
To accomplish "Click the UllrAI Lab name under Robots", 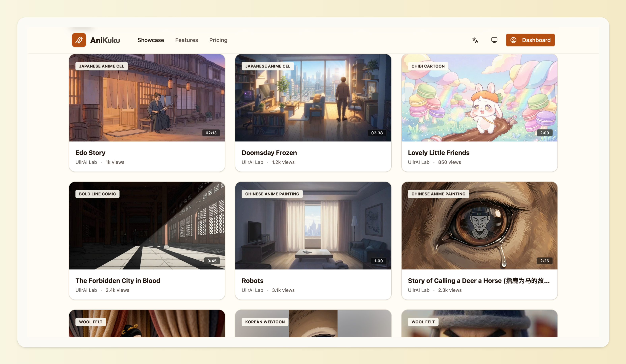I will click(x=252, y=290).
